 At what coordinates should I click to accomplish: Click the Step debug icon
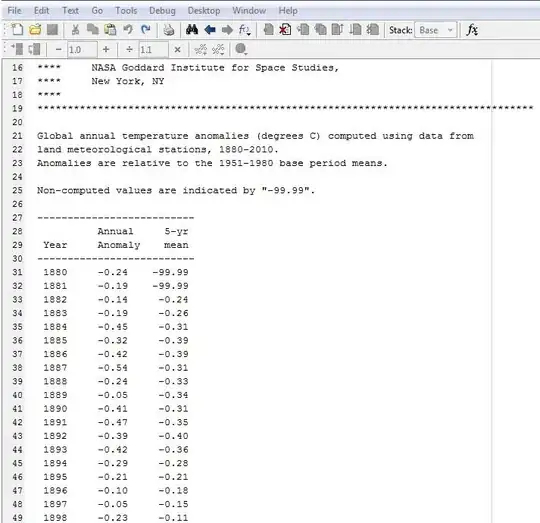[303, 30]
